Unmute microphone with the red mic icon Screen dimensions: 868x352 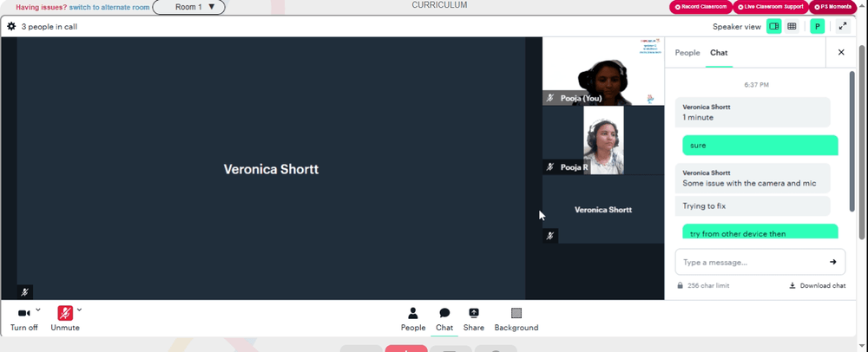(x=65, y=313)
